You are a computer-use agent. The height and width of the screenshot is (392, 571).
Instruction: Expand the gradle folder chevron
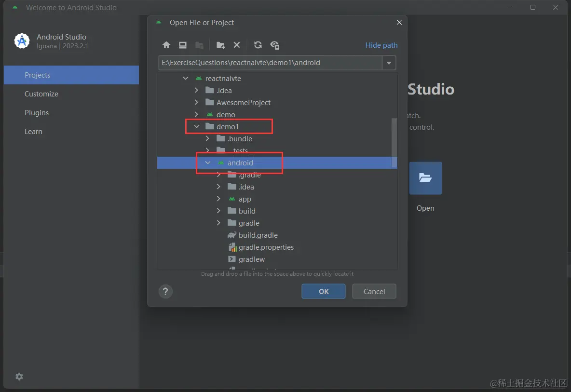pos(218,223)
